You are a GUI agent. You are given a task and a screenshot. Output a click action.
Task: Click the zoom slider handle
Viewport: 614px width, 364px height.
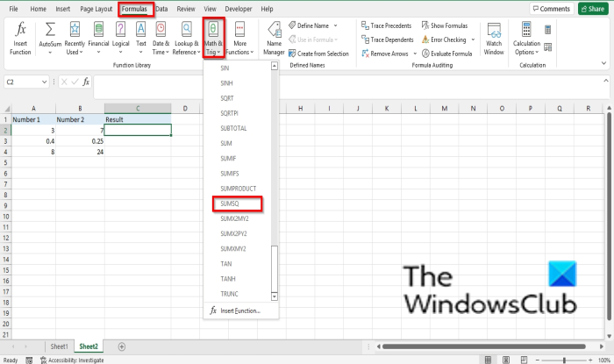click(x=564, y=360)
